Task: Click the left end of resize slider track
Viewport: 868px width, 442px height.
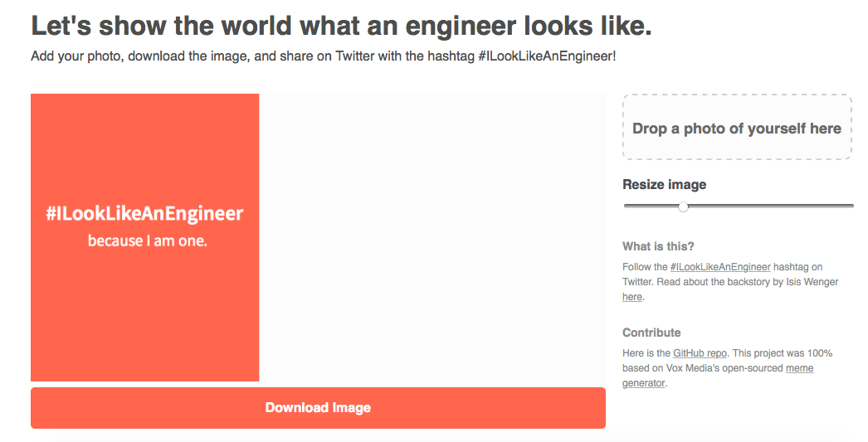Action: click(x=627, y=206)
